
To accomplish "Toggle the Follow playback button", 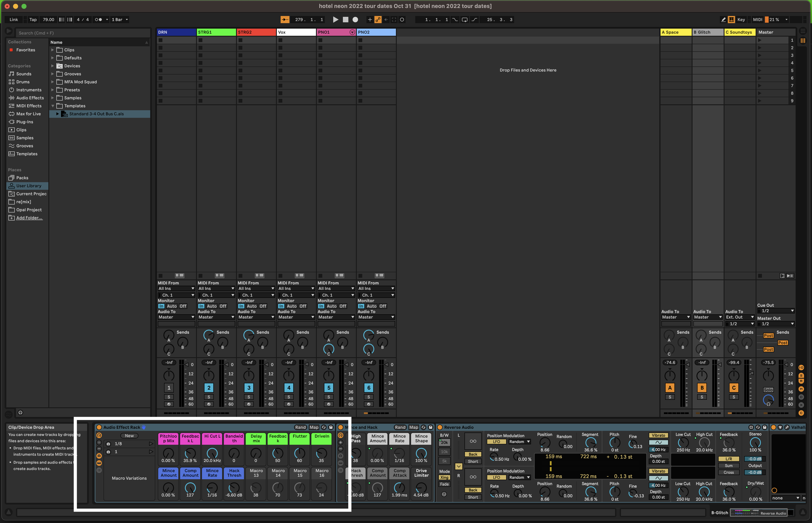I will pyautogui.click(x=285, y=20).
